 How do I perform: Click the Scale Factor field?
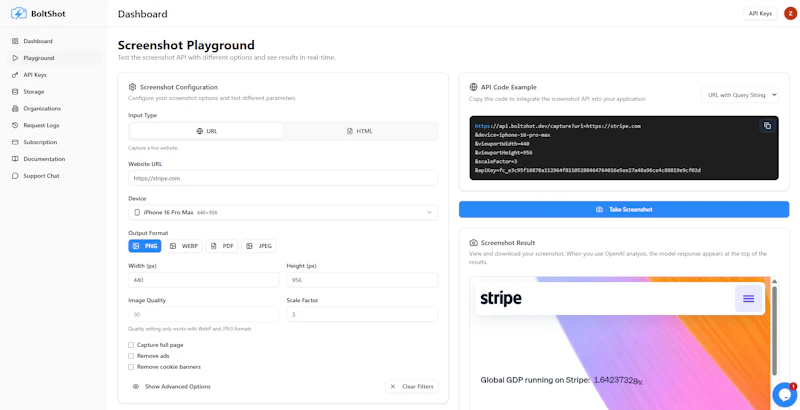coord(362,314)
